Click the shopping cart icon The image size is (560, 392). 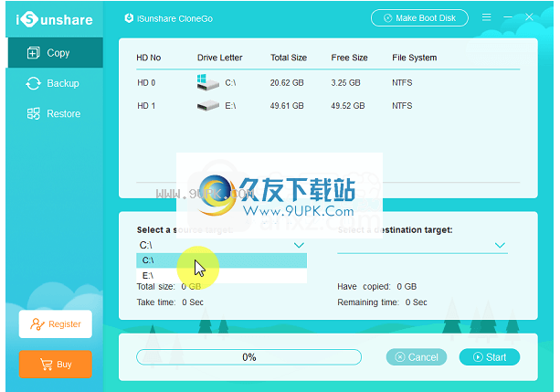pyautogui.click(x=47, y=364)
